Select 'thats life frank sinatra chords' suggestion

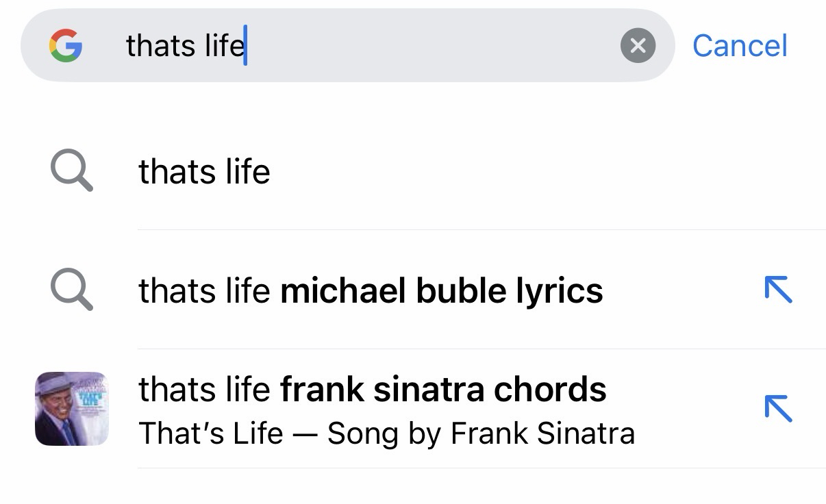[x=372, y=390]
